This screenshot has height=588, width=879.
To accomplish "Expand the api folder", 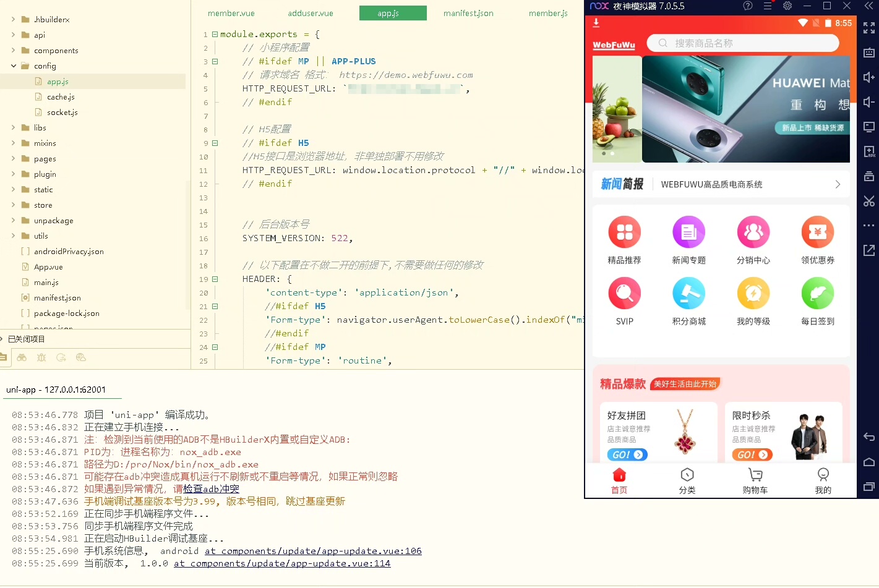I will tap(14, 35).
